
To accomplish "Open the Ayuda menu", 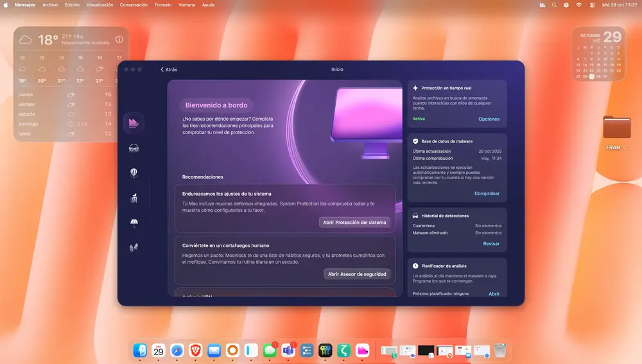I will 209,5.
